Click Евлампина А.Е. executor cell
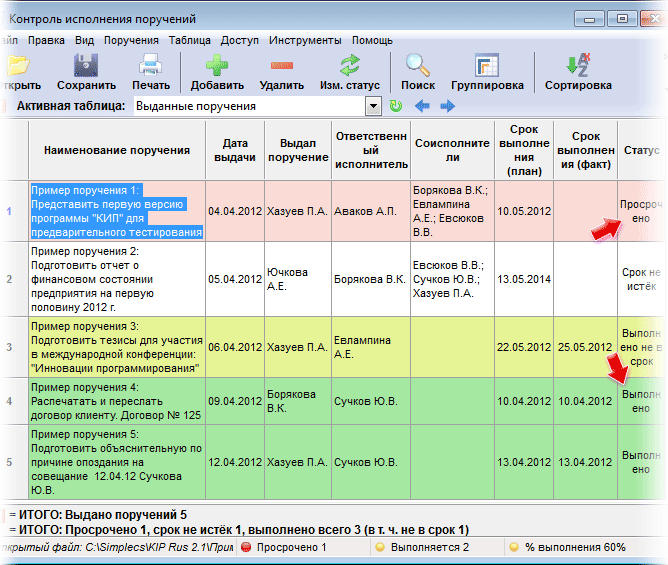The width and height of the screenshot is (668, 565). 371,347
